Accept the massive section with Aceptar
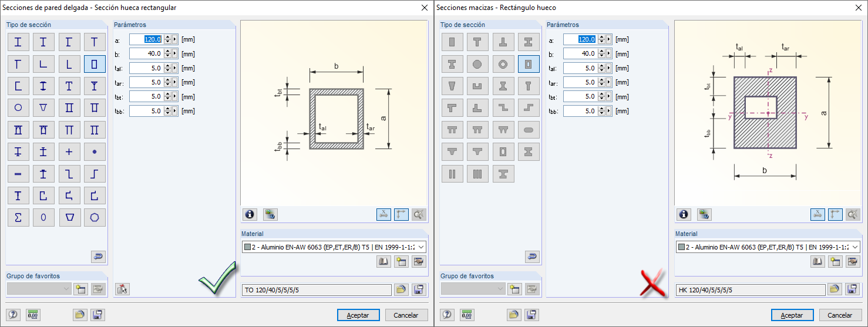868x327 pixels. coord(792,315)
